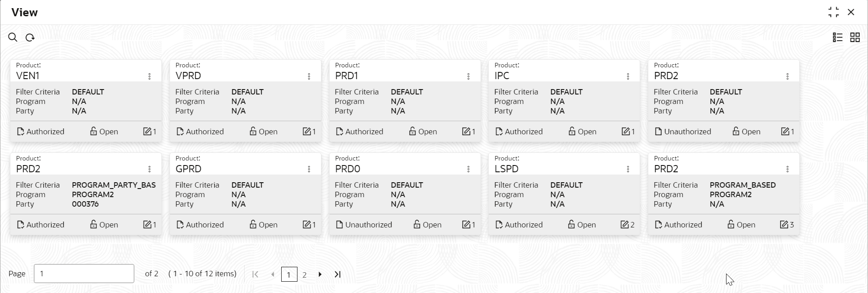Select page 1 in pagination

289,274
